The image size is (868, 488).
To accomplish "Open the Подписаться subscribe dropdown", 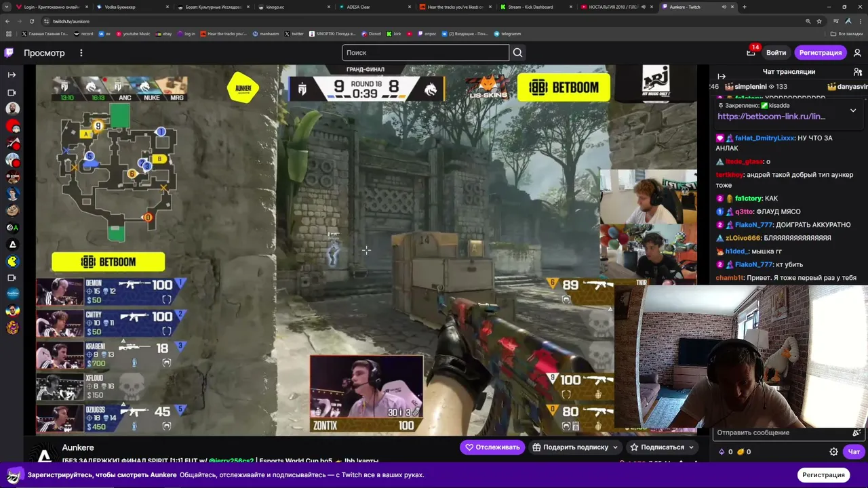I will 662,447.
